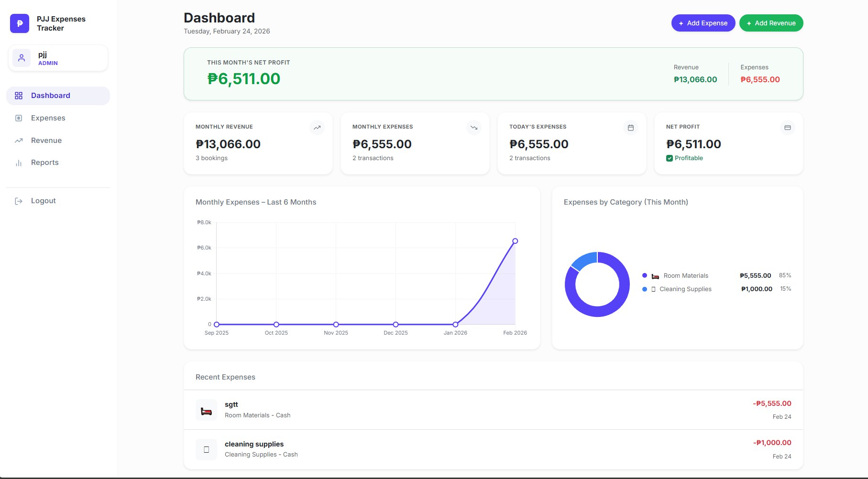Log out using the Logout link
Image resolution: width=868 pixels, height=479 pixels.
point(43,201)
